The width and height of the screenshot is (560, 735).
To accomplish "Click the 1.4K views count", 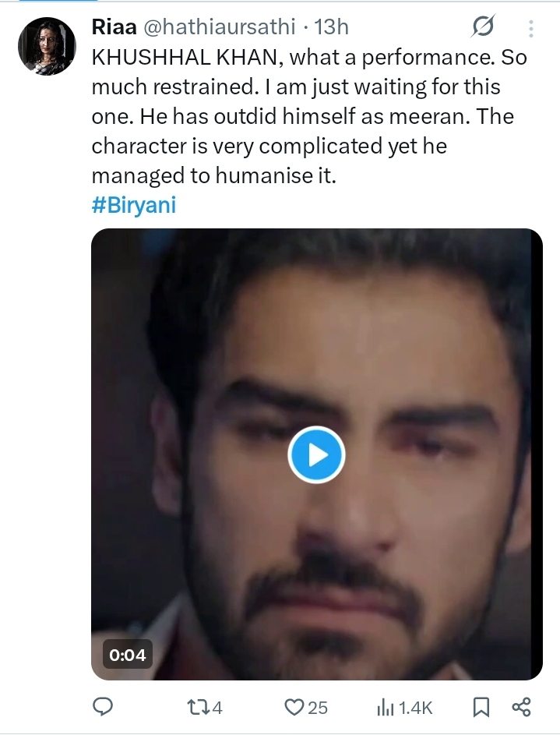I will click(415, 708).
